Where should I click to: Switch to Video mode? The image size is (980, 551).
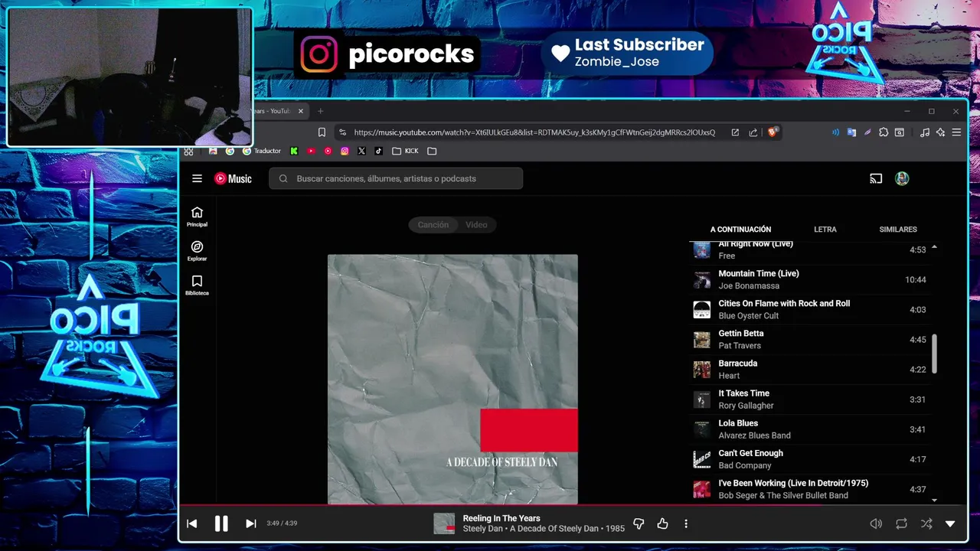point(476,224)
